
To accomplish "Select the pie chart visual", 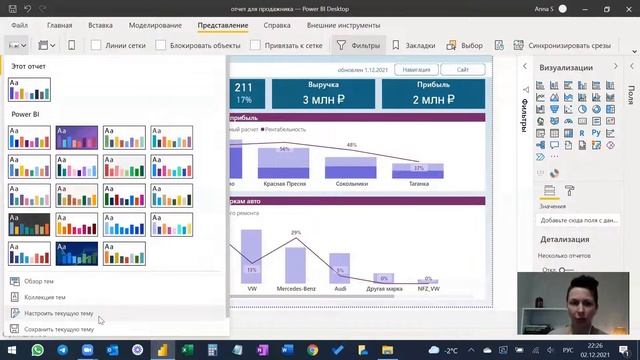I will 582,109.
